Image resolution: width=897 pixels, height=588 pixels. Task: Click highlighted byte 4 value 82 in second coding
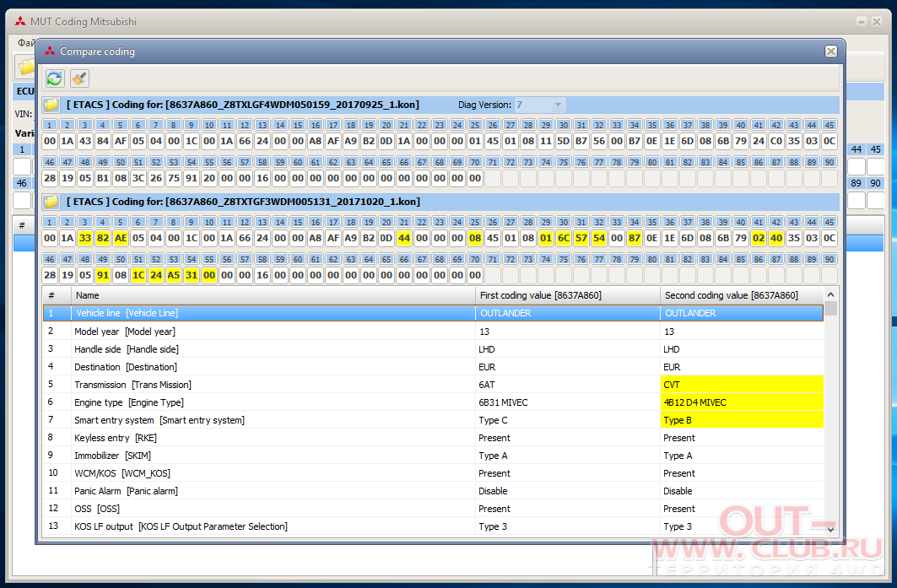[103, 238]
